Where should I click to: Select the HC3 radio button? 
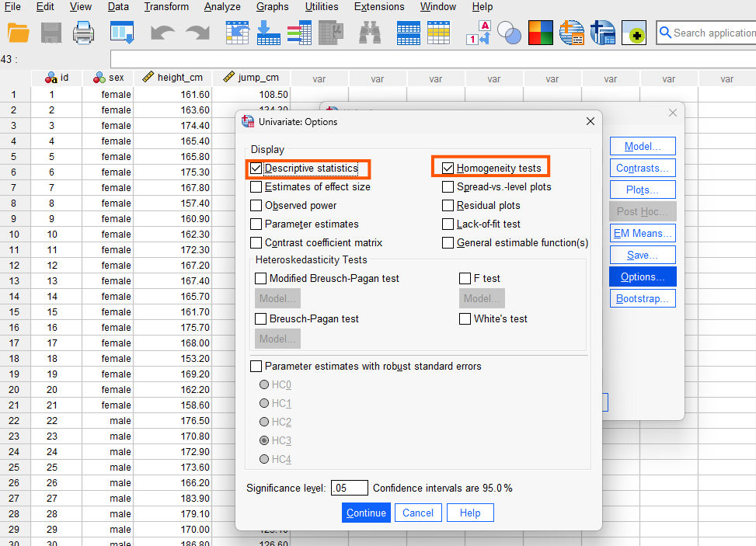click(x=264, y=441)
